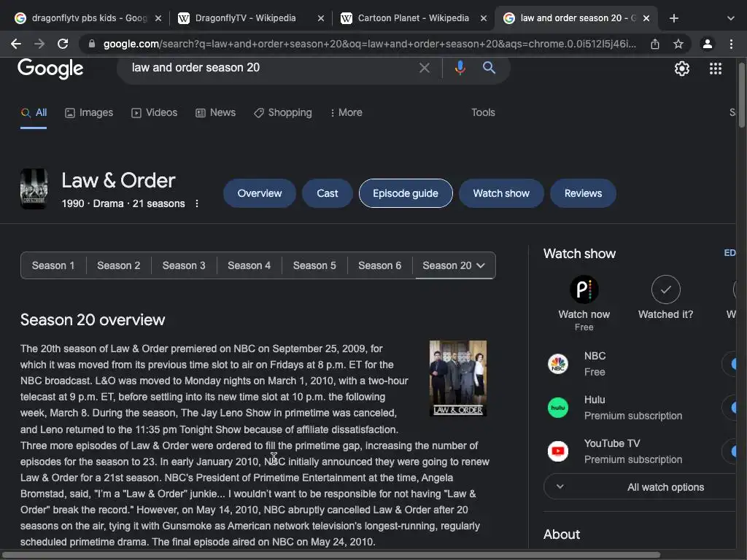Open tab search chevron
Image resolution: width=747 pixels, height=560 pixels.
[731, 18]
